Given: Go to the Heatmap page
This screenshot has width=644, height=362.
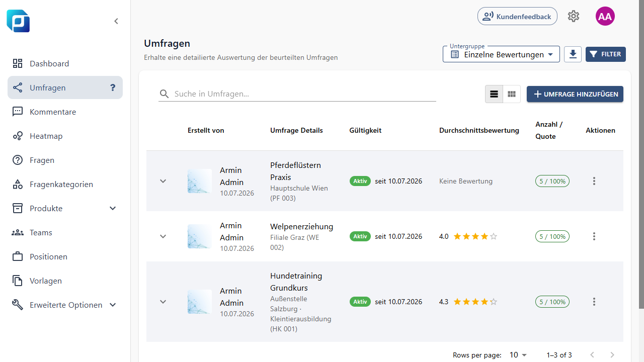Looking at the screenshot, I should tap(65, 136).
